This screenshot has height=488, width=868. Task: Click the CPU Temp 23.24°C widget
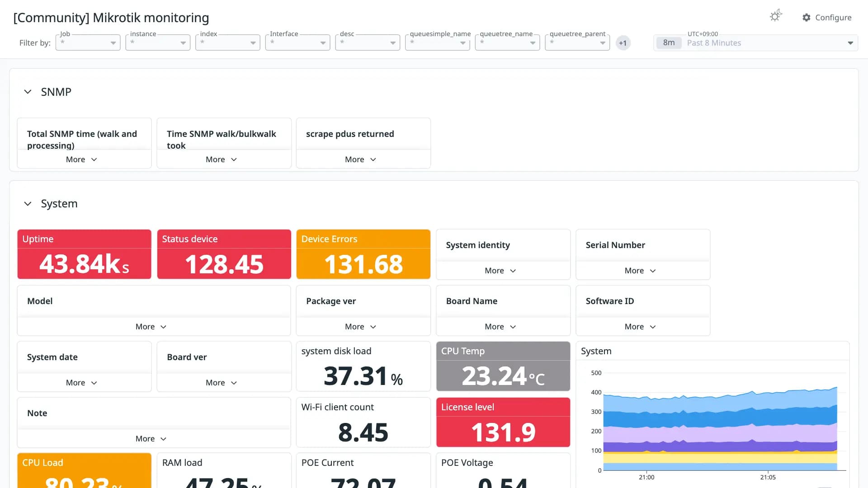coord(503,366)
